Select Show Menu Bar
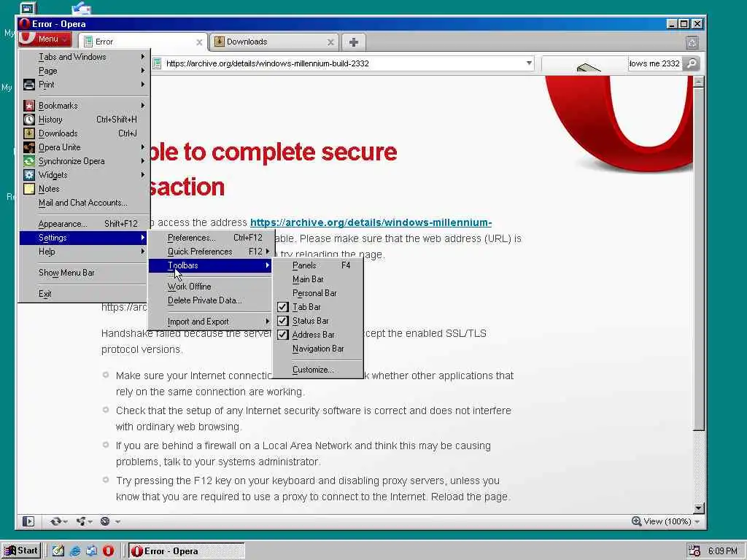This screenshot has width=747, height=560. coord(83,273)
